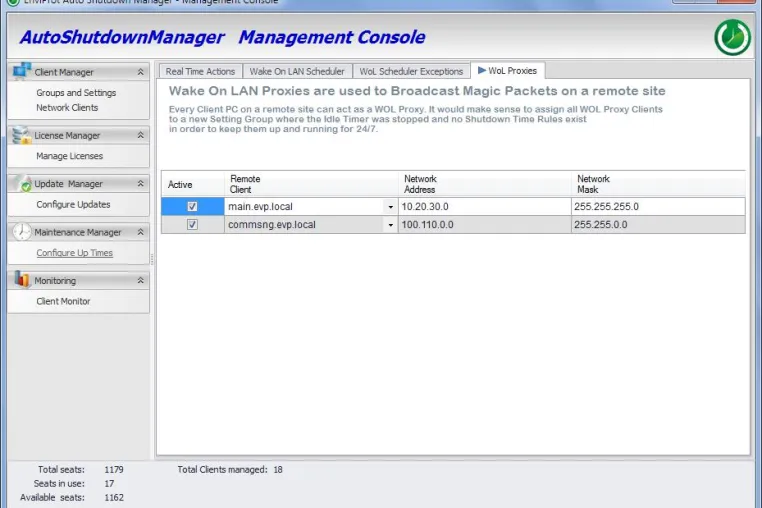This screenshot has width=762, height=508.
Task: Collapse the License Manager section
Action: coord(140,135)
